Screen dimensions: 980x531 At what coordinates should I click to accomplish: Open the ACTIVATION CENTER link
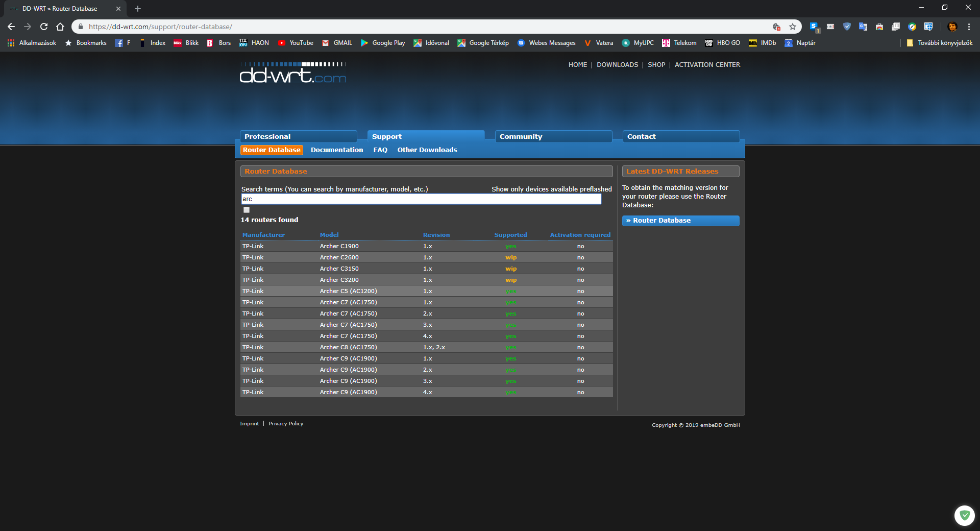click(x=707, y=65)
